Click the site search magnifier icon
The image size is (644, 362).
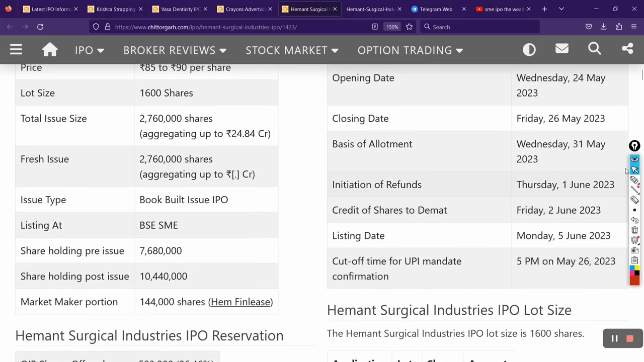tap(595, 49)
